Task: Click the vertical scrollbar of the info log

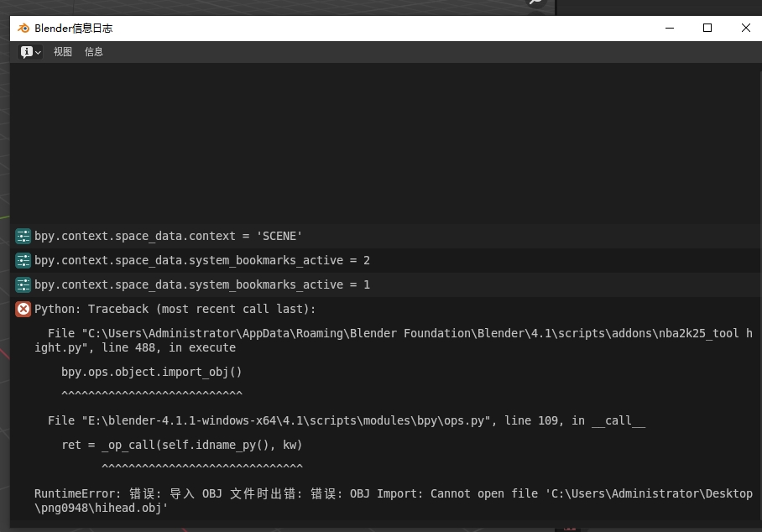Action: click(x=759, y=296)
